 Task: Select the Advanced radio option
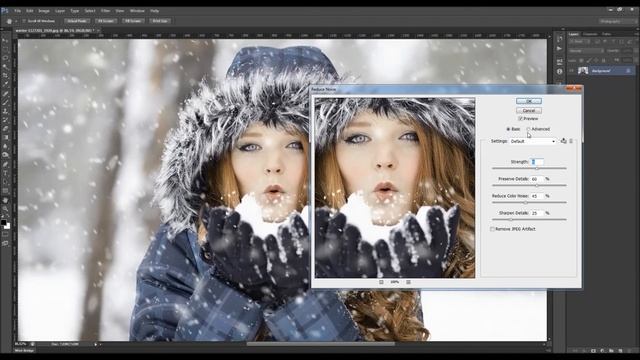[x=528, y=129]
